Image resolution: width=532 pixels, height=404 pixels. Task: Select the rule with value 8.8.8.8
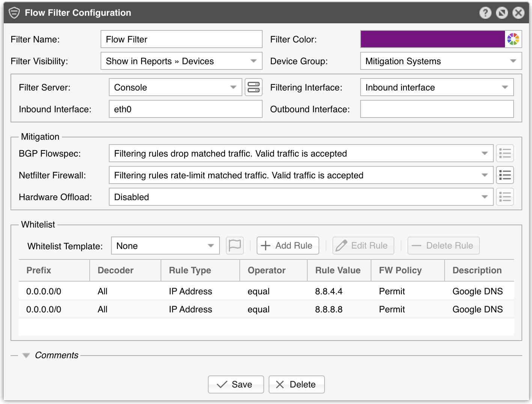point(266,309)
